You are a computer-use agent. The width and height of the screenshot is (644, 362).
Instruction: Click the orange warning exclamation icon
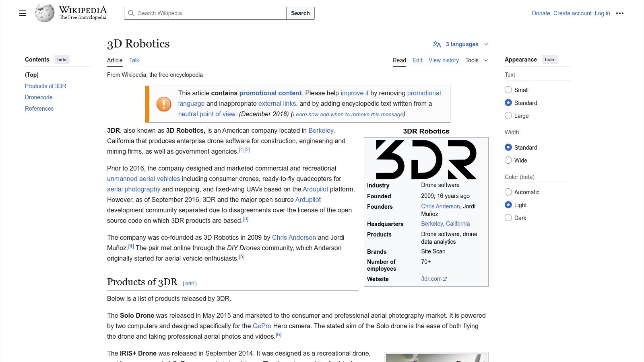(x=164, y=104)
